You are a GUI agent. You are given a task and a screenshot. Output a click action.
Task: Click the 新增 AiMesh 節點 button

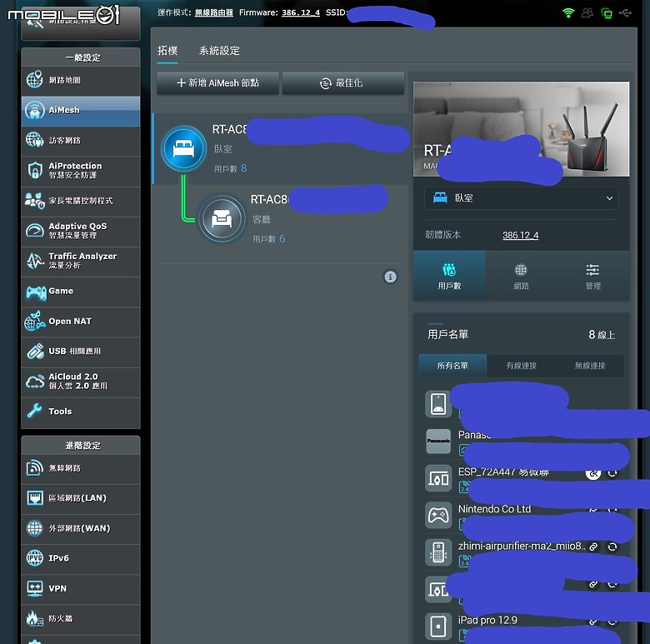[217, 82]
